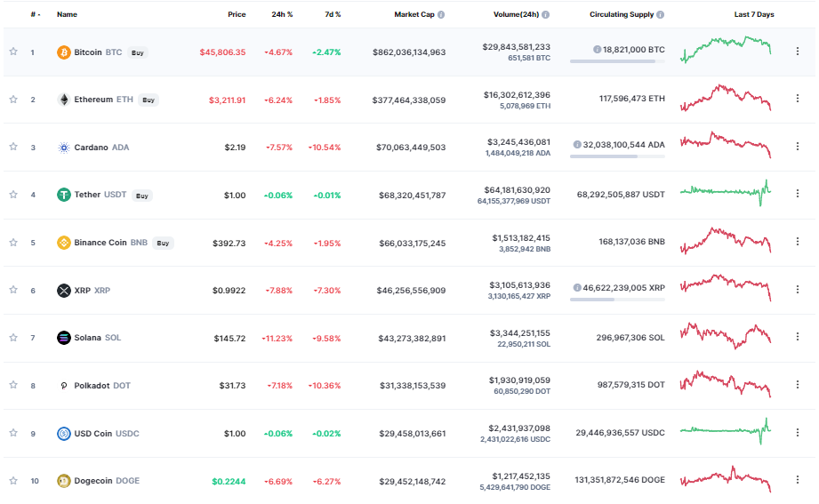Click info icon beside Bitcoin circulating supply
The width and height of the screenshot is (819, 504).
(x=597, y=50)
